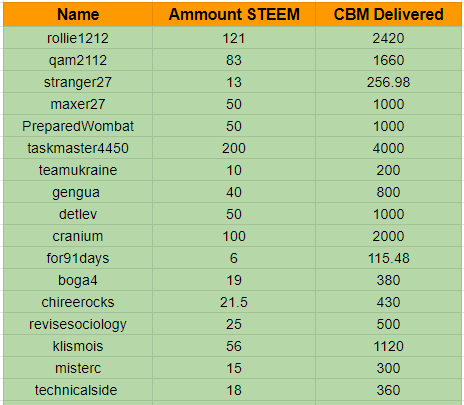Click the rollie1212 name cell
This screenshot has width=464, height=405.
(x=78, y=38)
